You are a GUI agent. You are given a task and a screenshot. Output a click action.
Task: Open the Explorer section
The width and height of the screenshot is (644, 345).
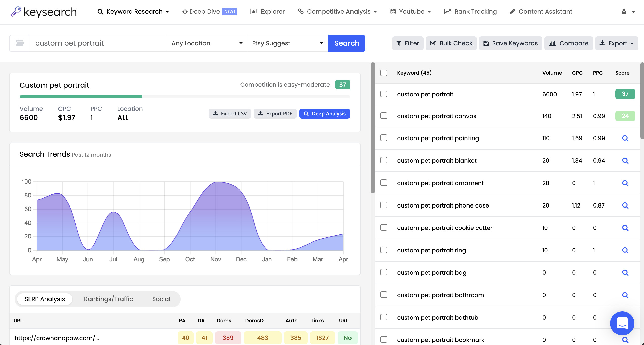[x=267, y=12]
